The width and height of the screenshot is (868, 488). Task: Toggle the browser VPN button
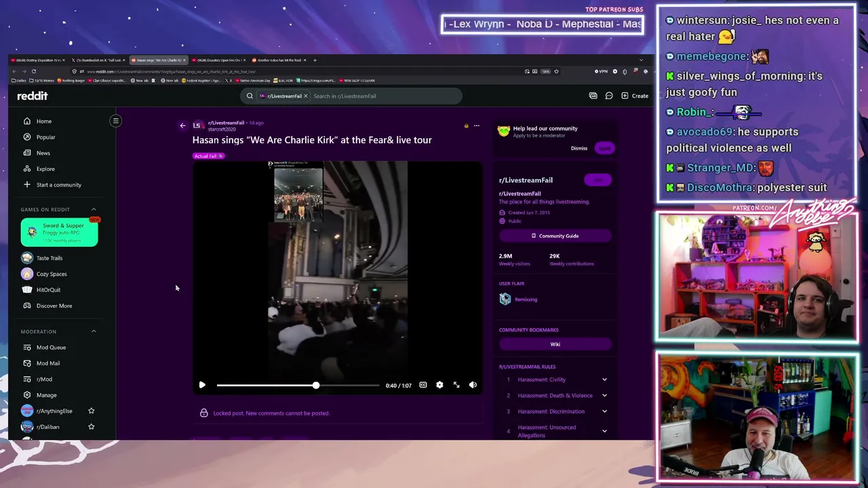601,71
